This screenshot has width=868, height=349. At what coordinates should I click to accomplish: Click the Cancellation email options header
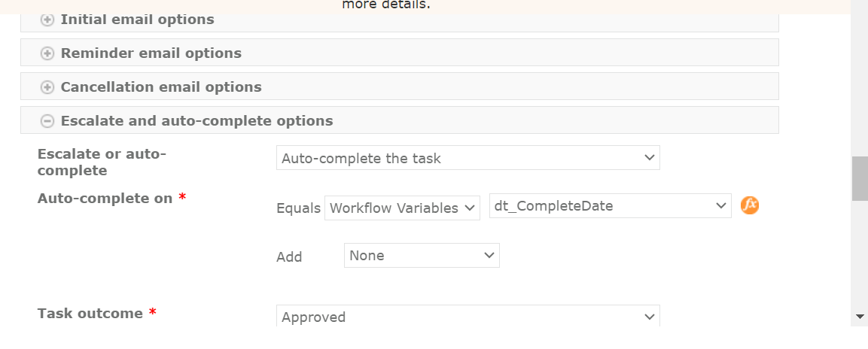tap(161, 87)
